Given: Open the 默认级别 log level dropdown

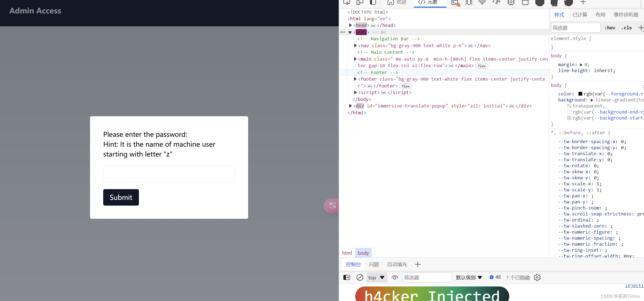Looking at the screenshot, I should pos(469,278).
